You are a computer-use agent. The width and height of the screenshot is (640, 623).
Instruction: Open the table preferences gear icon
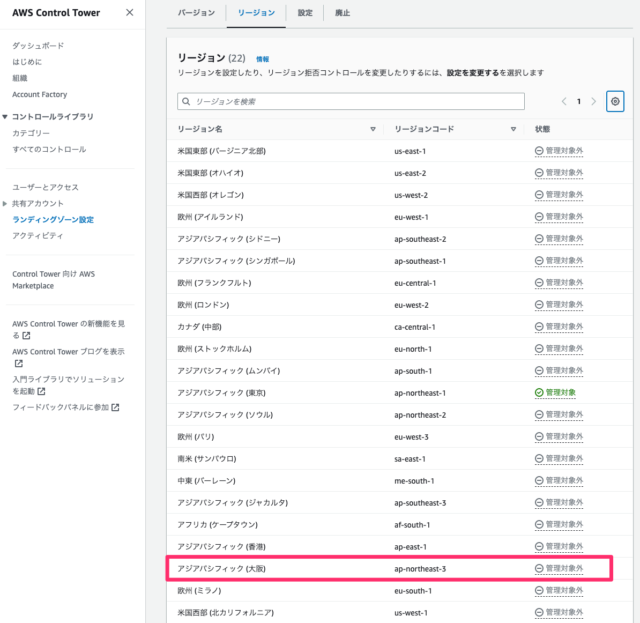(x=615, y=101)
